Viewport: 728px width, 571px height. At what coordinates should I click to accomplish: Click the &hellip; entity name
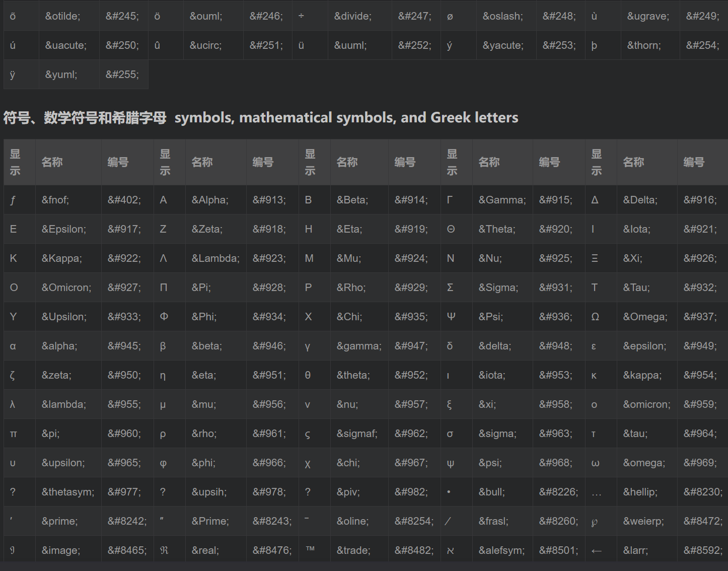point(640,492)
